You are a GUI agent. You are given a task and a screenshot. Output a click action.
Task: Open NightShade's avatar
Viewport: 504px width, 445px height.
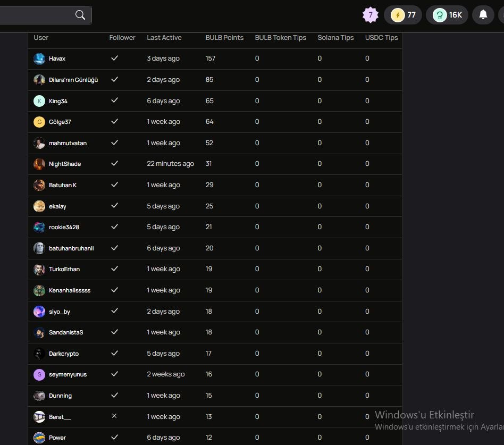tap(39, 164)
